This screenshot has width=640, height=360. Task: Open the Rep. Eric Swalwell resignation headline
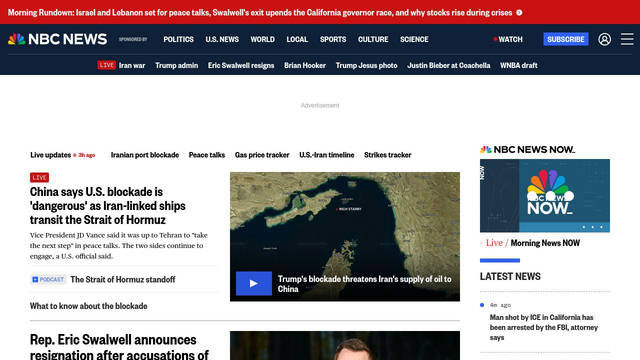pos(119,347)
